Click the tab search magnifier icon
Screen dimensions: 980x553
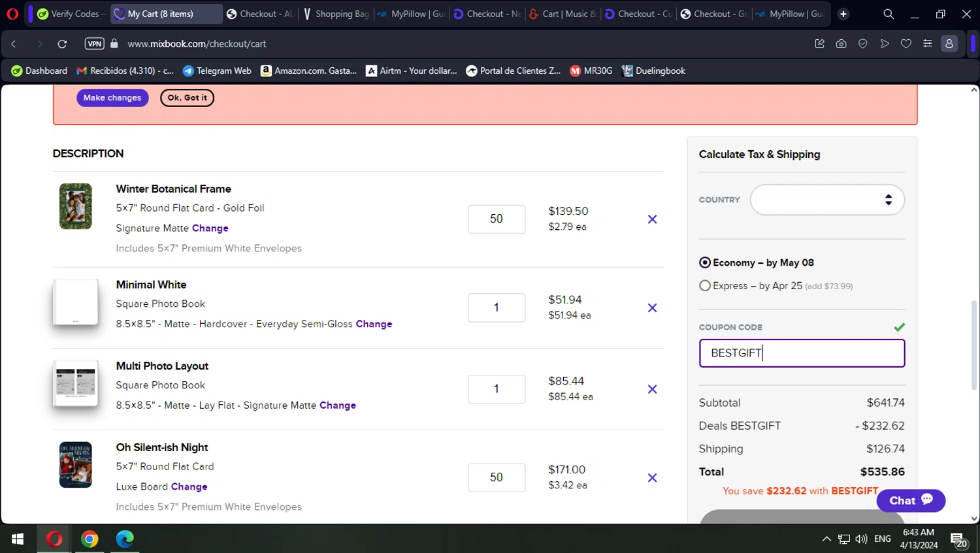coord(889,14)
